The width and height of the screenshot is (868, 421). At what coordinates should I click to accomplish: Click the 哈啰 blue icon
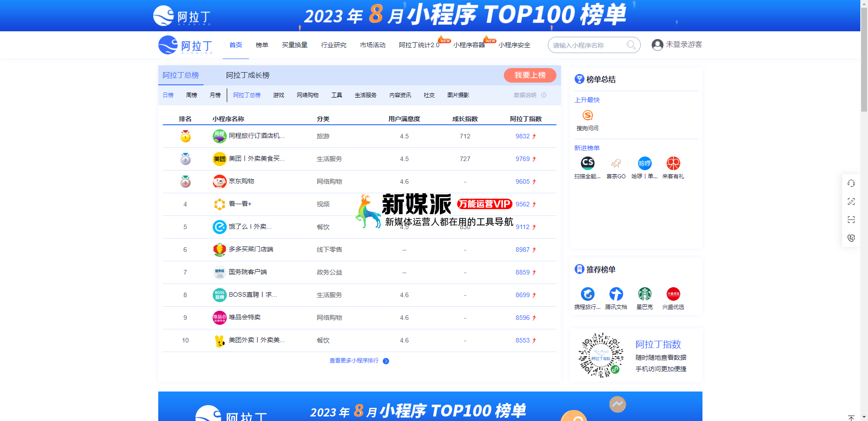tap(644, 163)
